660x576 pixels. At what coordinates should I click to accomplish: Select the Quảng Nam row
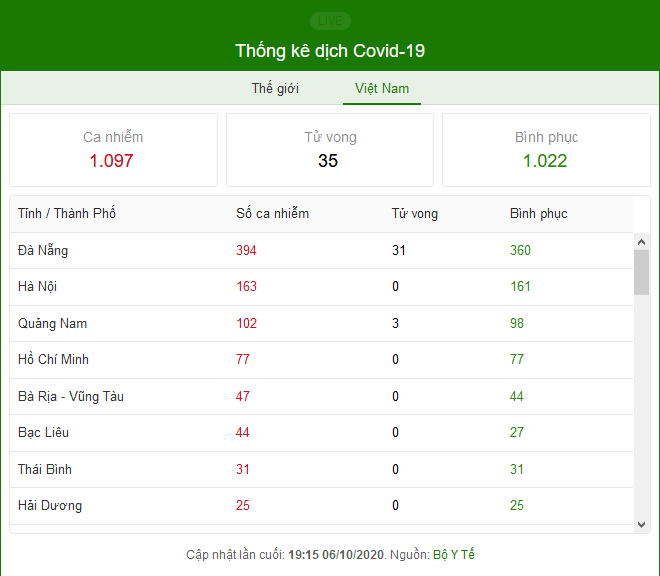click(x=322, y=323)
